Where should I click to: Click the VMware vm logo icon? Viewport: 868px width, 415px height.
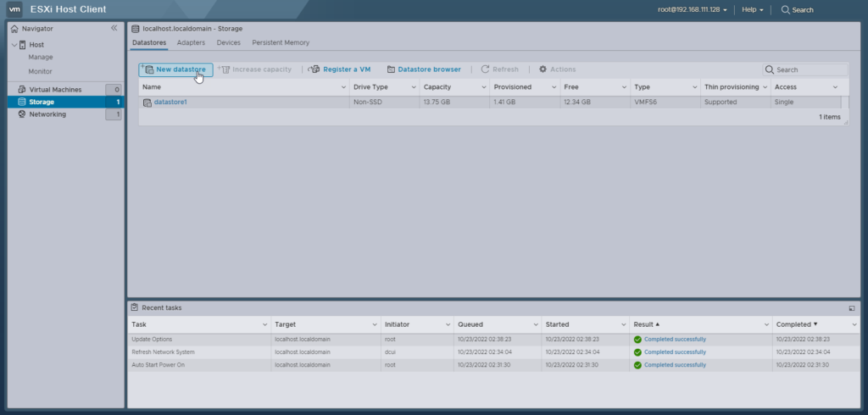(x=14, y=10)
